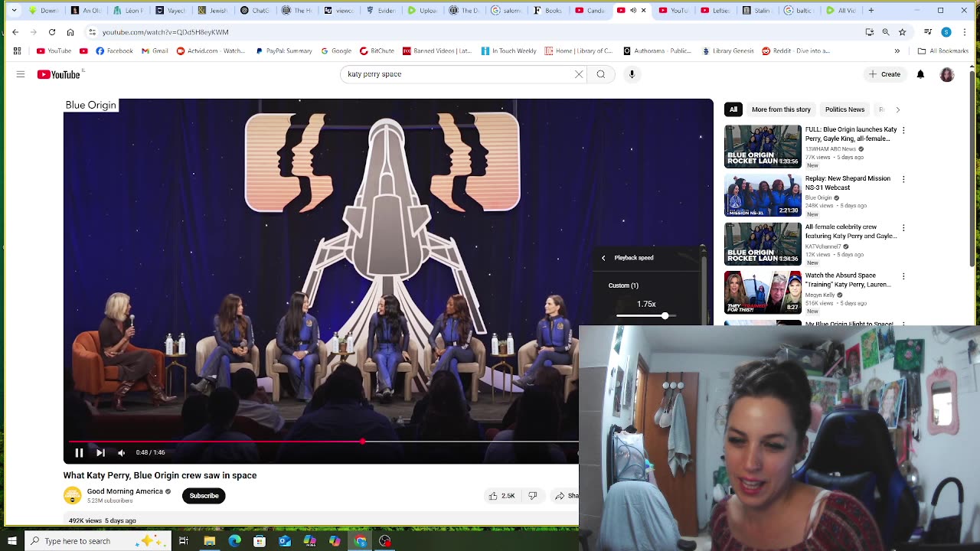Screen dimensions: 980x551
Task: Dislike the video
Action: tap(533, 496)
